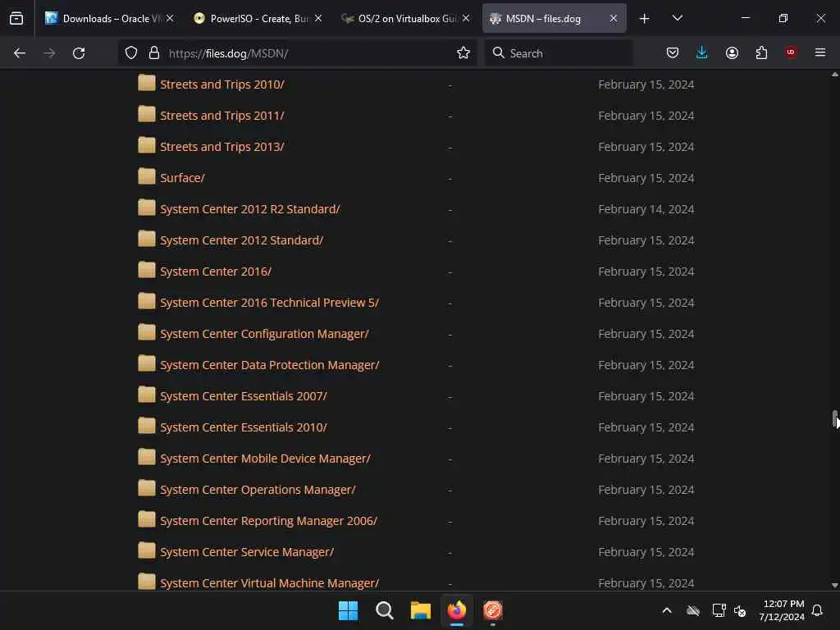The width and height of the screenshot is (840, 630).
Task: Open tracking protection shield icon
Action: (131, 53)
